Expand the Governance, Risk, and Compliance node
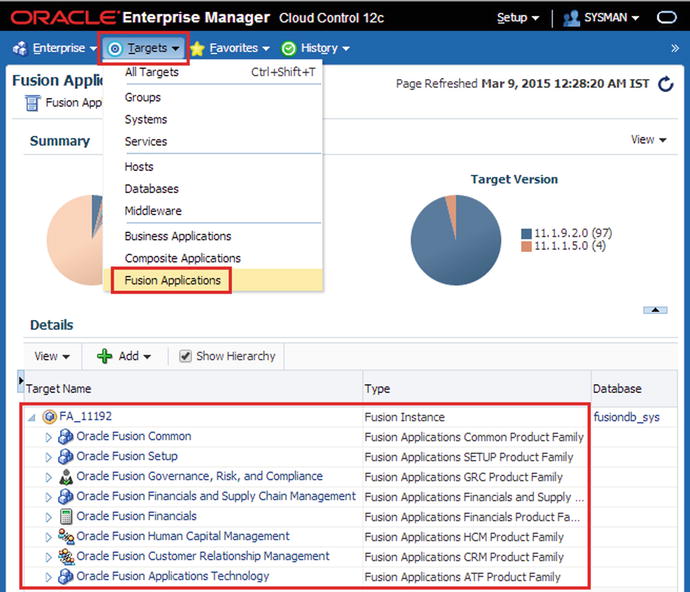The image size is (690, 592). click(x=48, y=477)
